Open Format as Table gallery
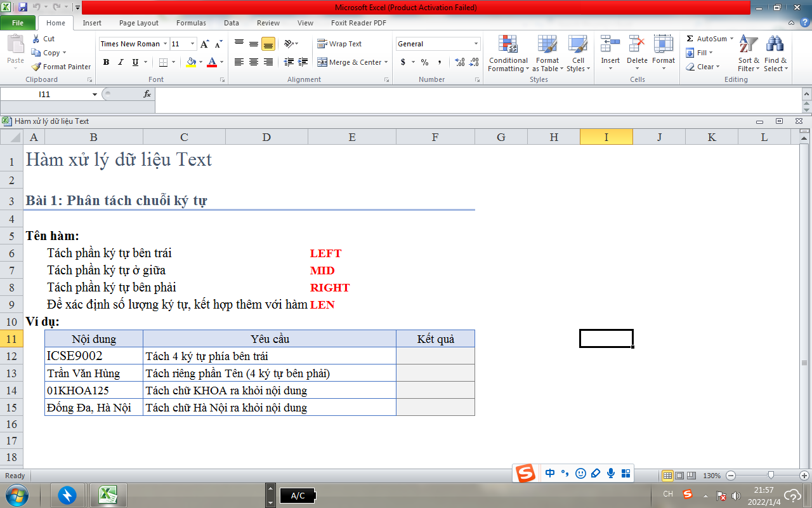812x508 pixels. point(547,53)
